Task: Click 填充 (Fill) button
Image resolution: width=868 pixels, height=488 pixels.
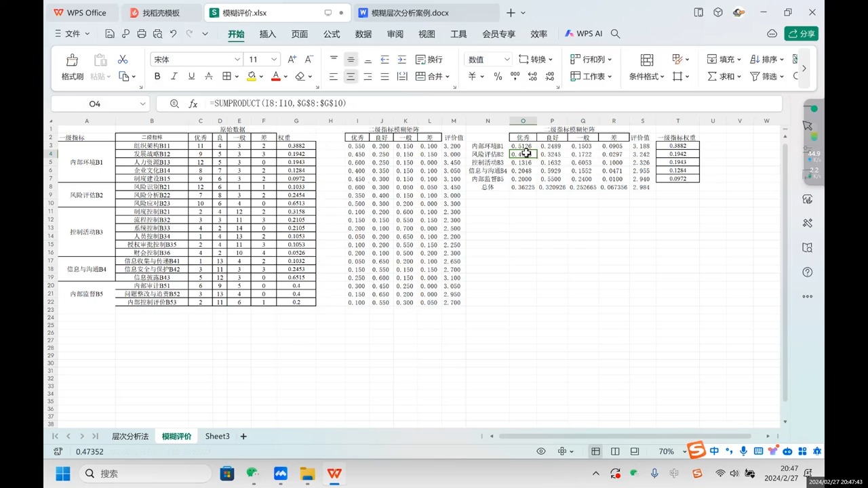Action: pos(724,60)
